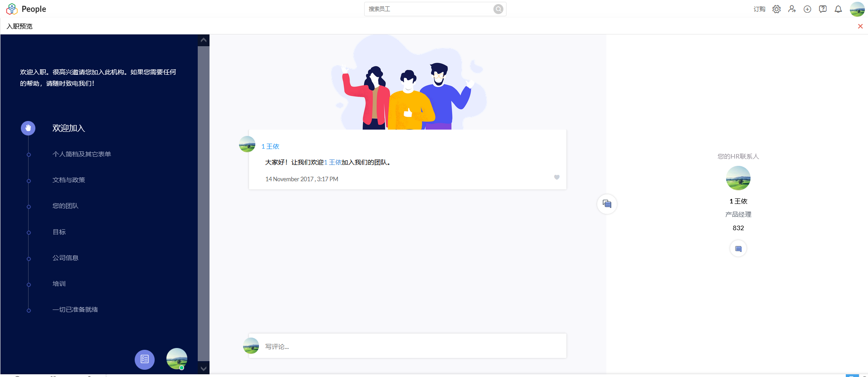Click the 订购 link in header
Screen dimensions: 868x377
[759, 9]
